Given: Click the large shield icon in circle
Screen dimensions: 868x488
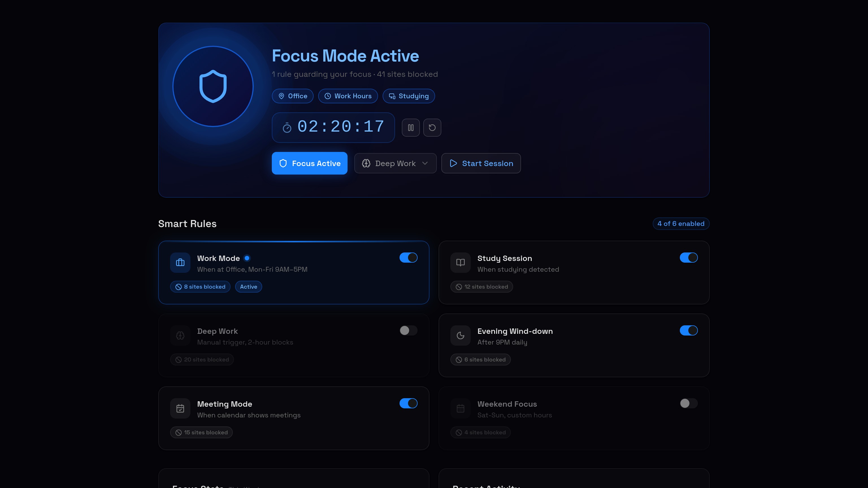Looking at the screenshot, I should pyautogui.click(x=212, y=86).
